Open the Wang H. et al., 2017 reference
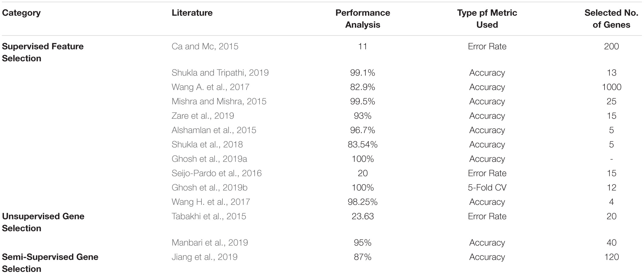644x274 pixels. pos(211,202)
